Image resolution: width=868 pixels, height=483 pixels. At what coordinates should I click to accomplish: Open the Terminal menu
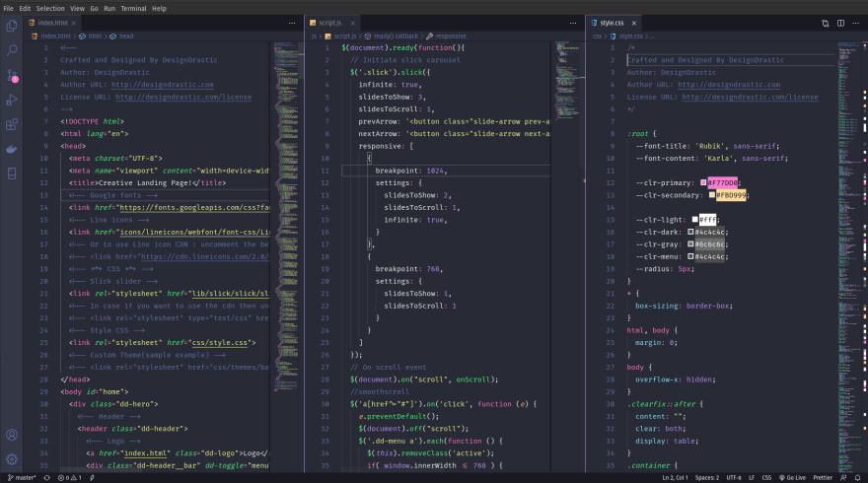click(131, 8)
